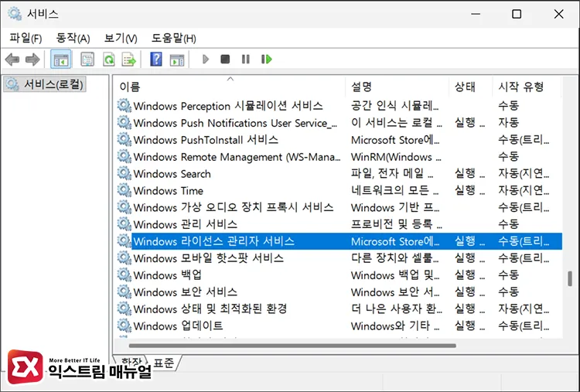The image size is (580, 392).
Task: Click the Forward arrow toolbar icon
Action: tap(32, 60)
